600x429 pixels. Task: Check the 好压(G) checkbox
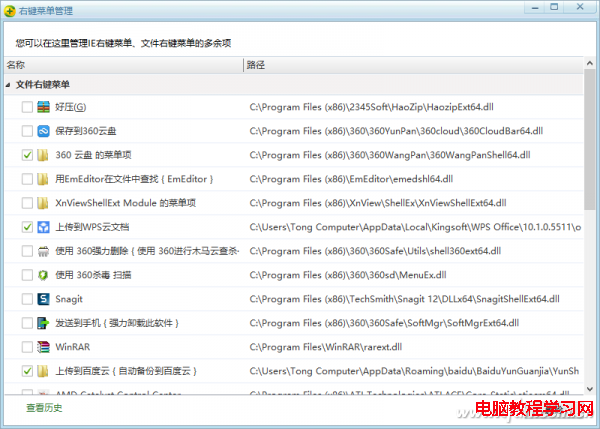pyautogui.click(x=27, y=107)
